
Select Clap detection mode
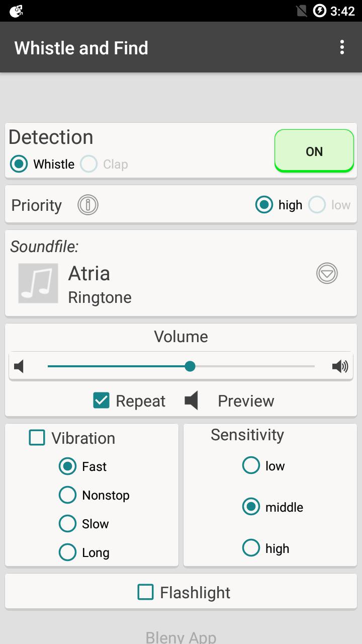(x=89, y=164)
